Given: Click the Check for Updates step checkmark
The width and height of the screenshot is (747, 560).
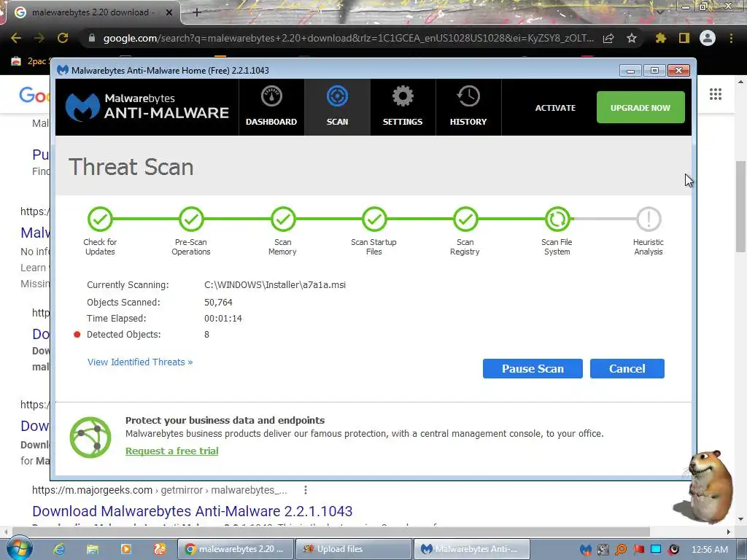Looking at the screenshot, I should click(x=100, y=219).
